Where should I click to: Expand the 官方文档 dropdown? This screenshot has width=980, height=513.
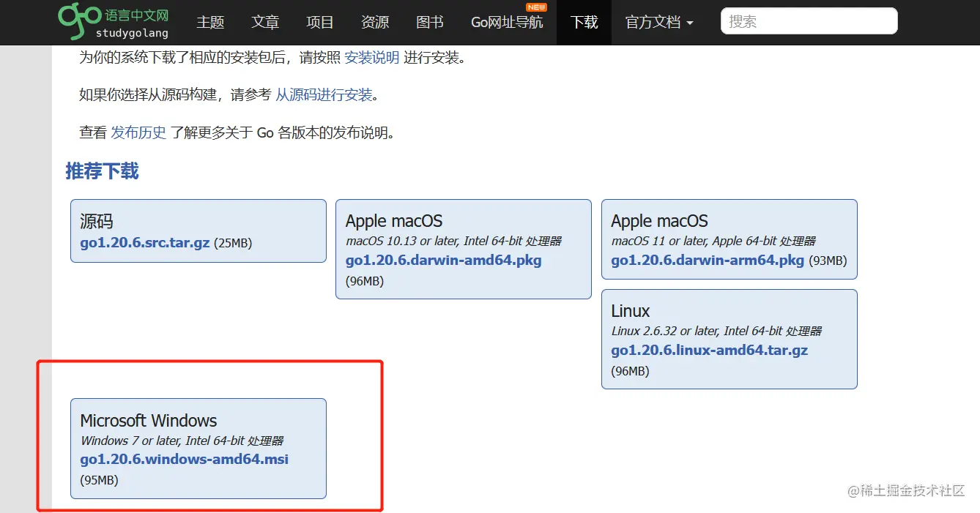click(x=659, y=22)
